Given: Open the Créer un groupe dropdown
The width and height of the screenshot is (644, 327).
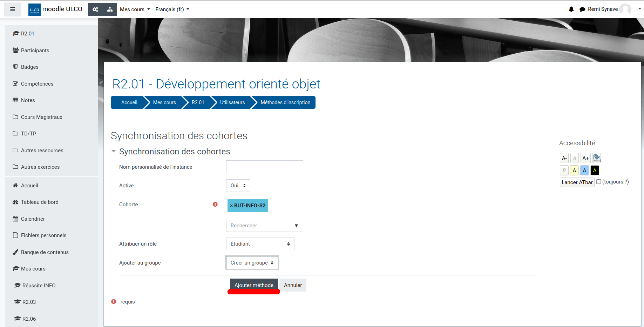Looking at the screenshot, I should [252, 263].
